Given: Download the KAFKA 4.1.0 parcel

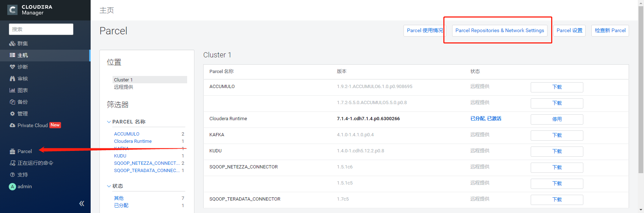Looking at the screenshot, I should click(557, 136).
